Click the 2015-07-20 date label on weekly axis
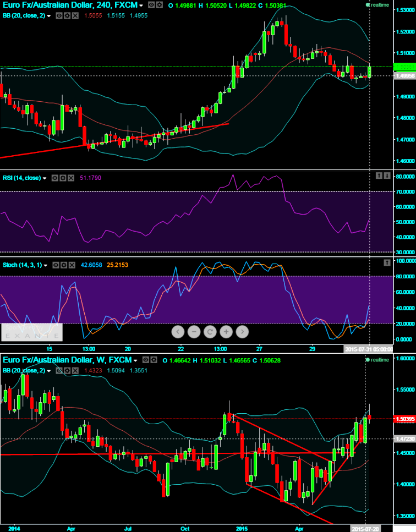The height and width of the screenshot is (532, 416). (365, 529)
